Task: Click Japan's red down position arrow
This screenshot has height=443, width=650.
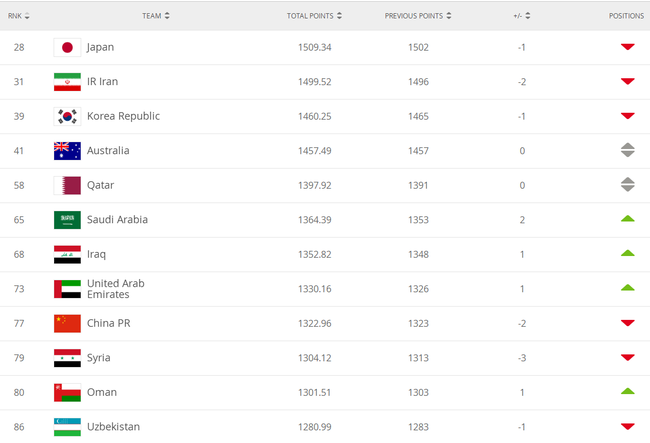Action: pyautogui.click(x=627, y=47)
